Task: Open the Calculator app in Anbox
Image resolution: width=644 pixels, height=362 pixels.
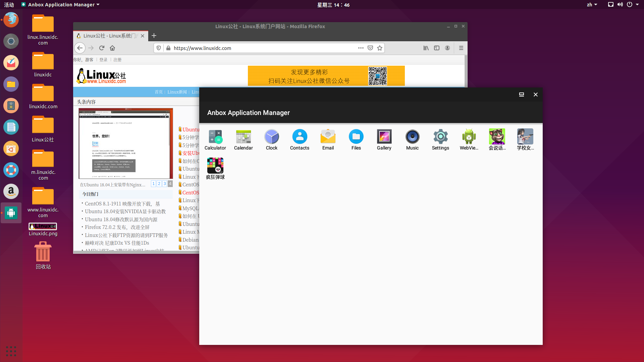Action: [x=215, y=137]
